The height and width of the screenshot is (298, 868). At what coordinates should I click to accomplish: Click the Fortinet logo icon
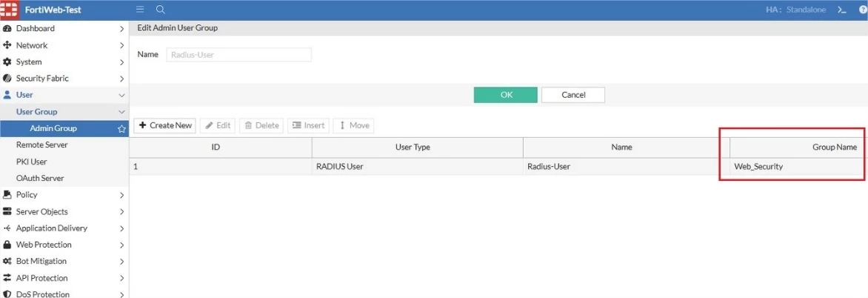10,10
